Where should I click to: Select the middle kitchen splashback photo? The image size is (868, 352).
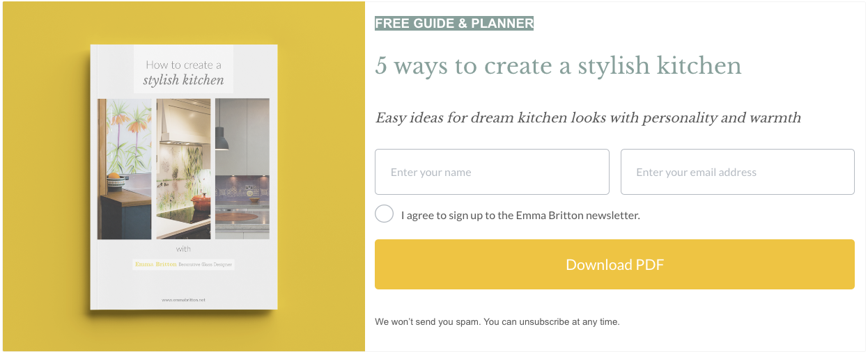(183, 169)
